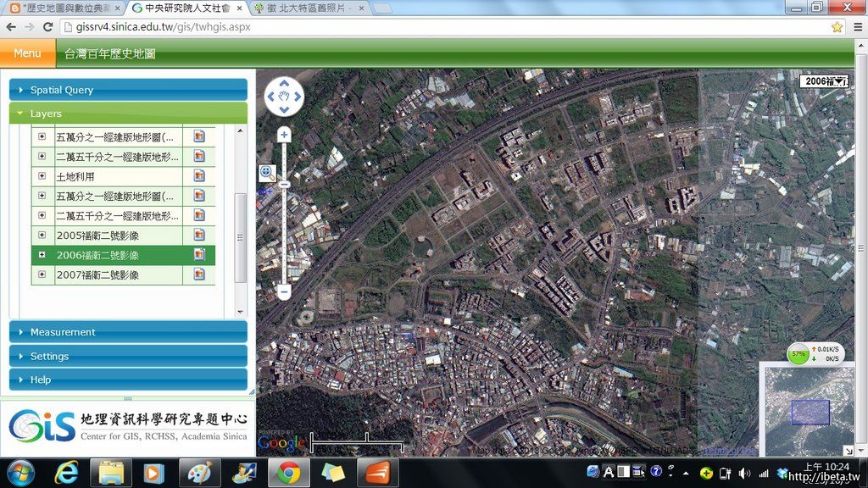
Task: Open layer options icon for 2007福衛二號影像
Action: tap(199, 274)
